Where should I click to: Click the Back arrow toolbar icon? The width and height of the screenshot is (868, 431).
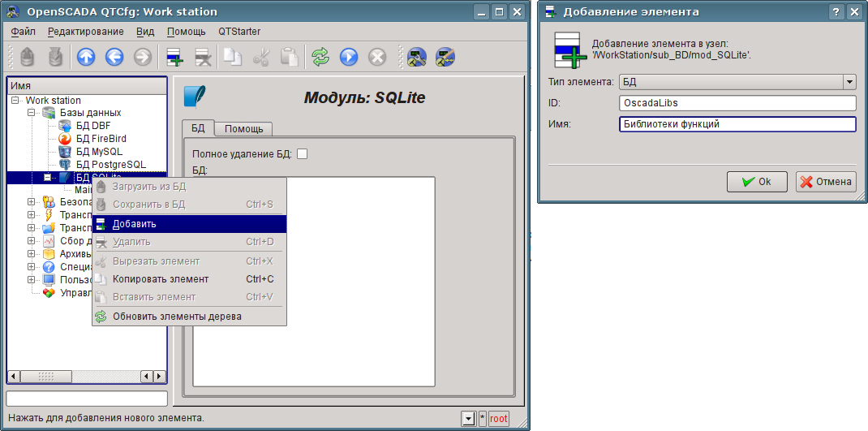pyautogui.click(x=114, y=57)
